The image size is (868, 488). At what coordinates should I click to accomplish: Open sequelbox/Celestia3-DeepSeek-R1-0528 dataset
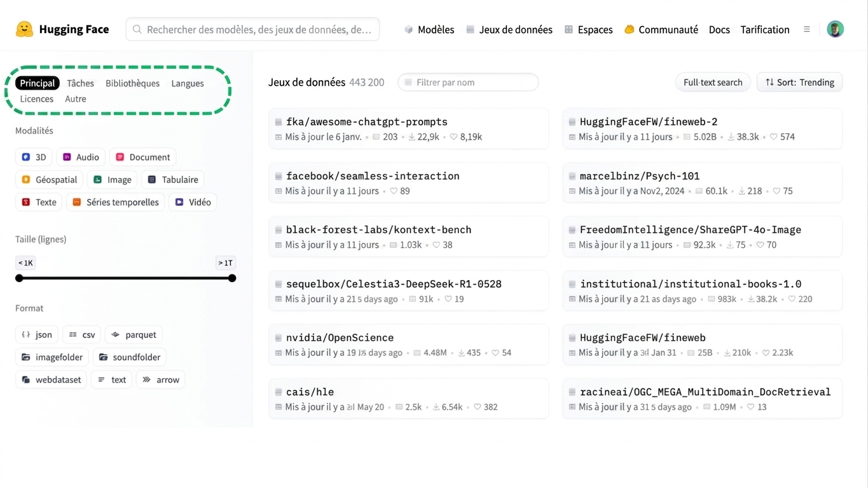(x=409, y=290)
